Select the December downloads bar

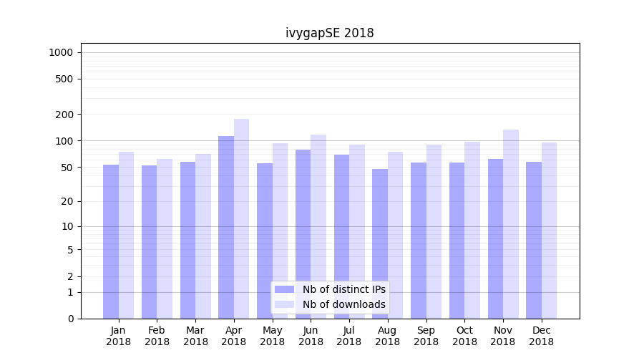[549, 229]
